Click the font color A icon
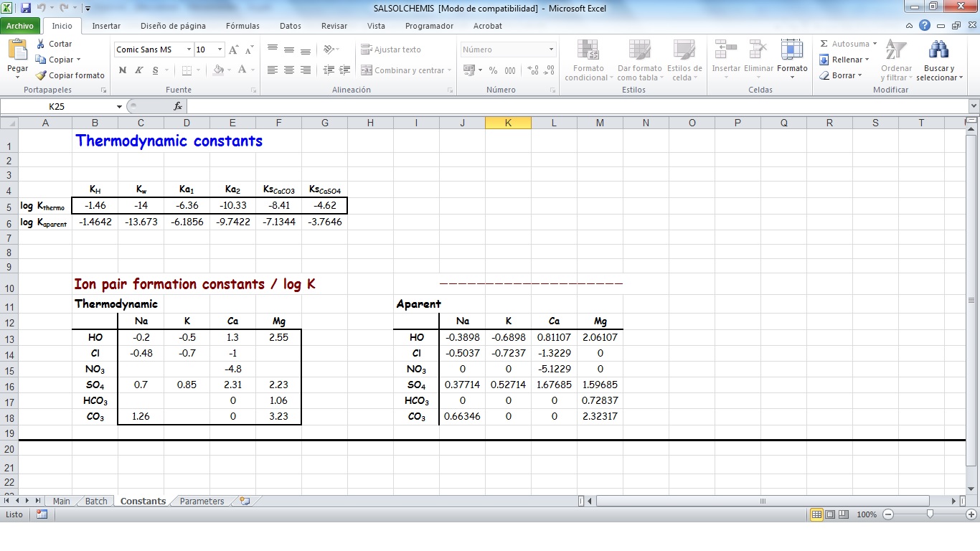 [242, 70]
